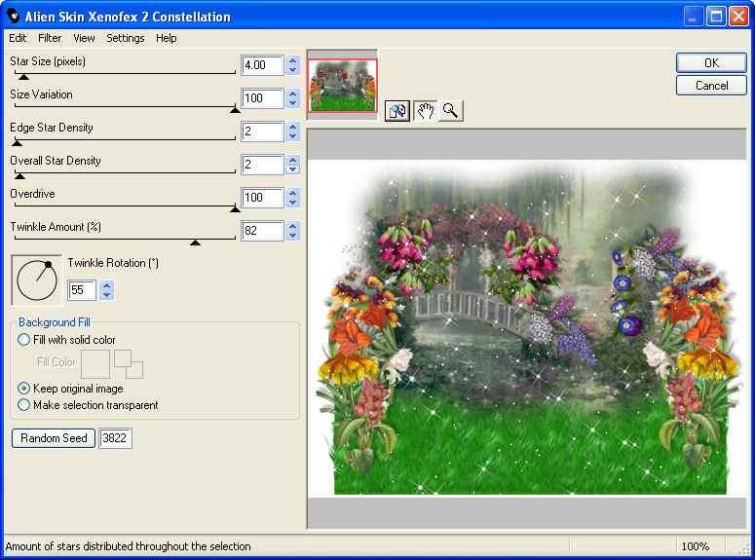Select Fill with solid color option
755x560 pixels.
tap(24, 340)
